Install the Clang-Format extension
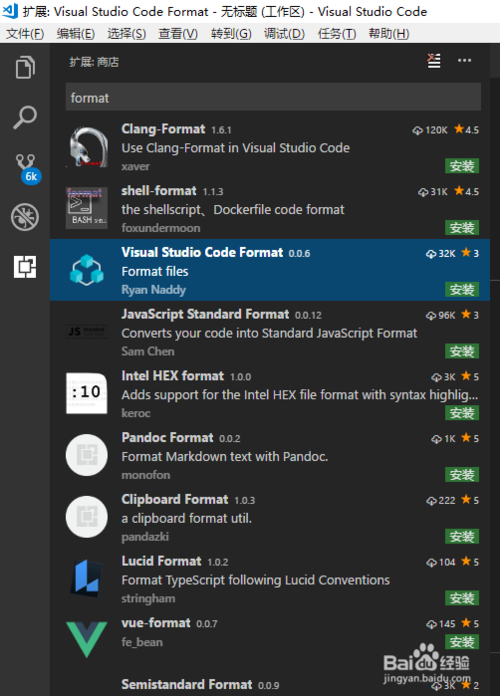 click(x=462, y=166)
